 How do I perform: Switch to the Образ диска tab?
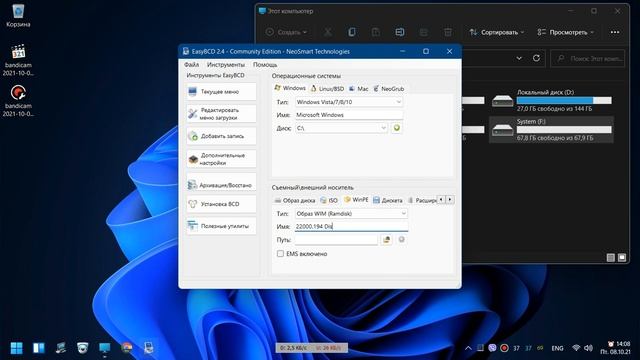295,200
